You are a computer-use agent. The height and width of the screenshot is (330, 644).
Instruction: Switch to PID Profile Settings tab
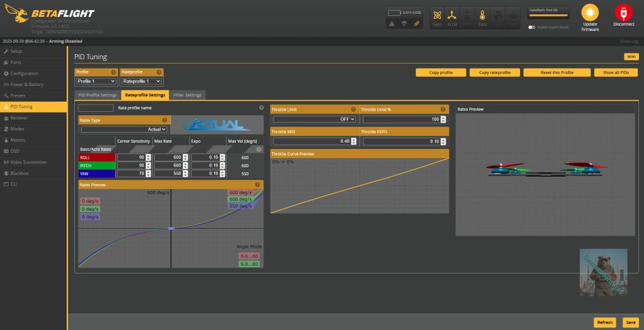point(97,95)
